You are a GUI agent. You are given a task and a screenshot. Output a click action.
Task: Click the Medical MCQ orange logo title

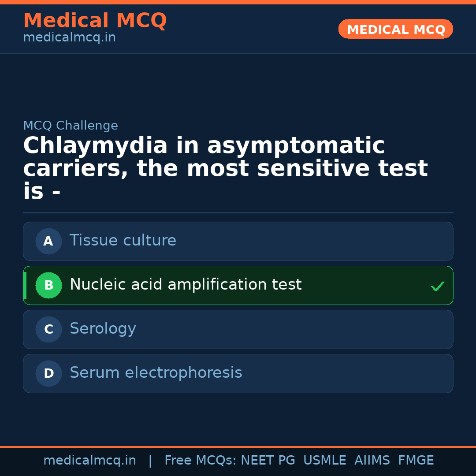click(x=95, y=21)
